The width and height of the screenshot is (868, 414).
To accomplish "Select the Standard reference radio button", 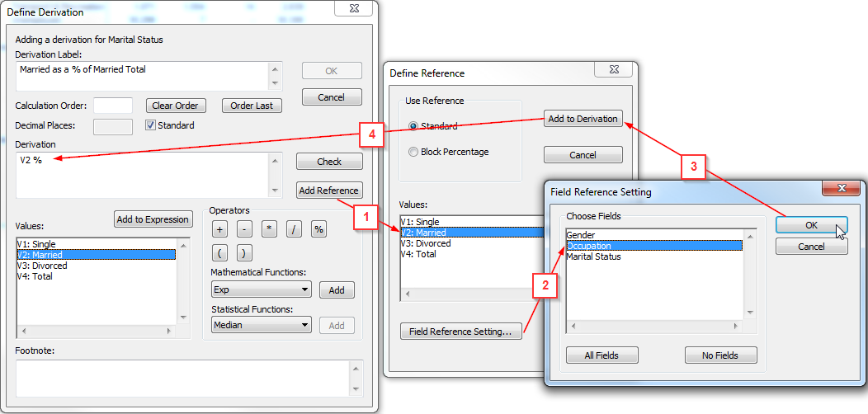I will tap(413, 126).
